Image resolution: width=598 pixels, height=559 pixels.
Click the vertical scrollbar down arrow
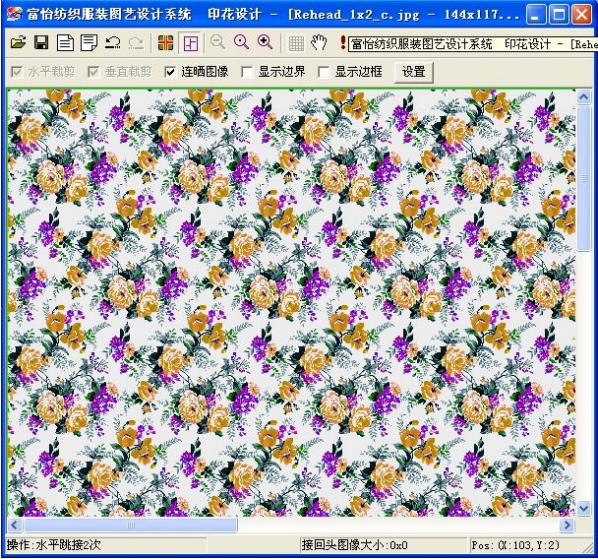click(x=584, y=508)
